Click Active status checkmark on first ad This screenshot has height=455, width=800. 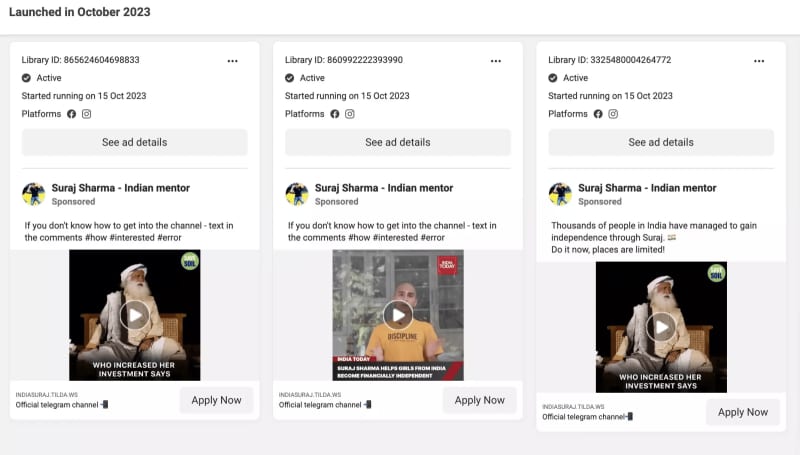[x=26, y=78]
